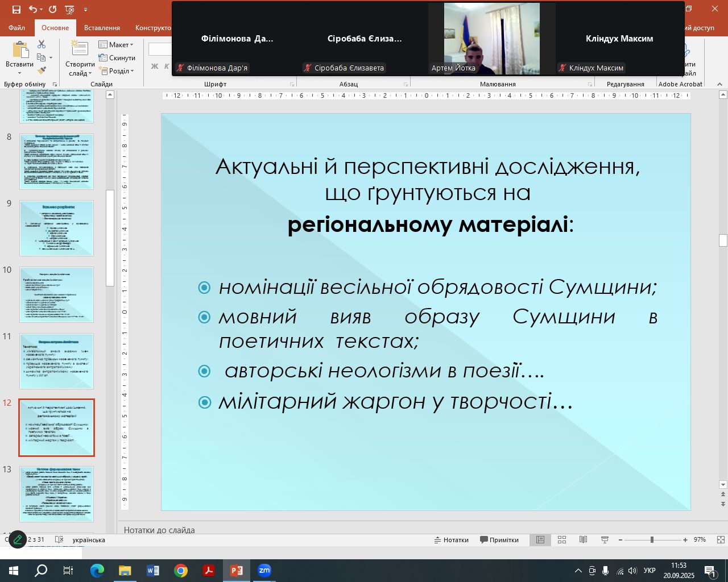
Task: Open the Розділ section dropdown
Action: tap(117, 71)
